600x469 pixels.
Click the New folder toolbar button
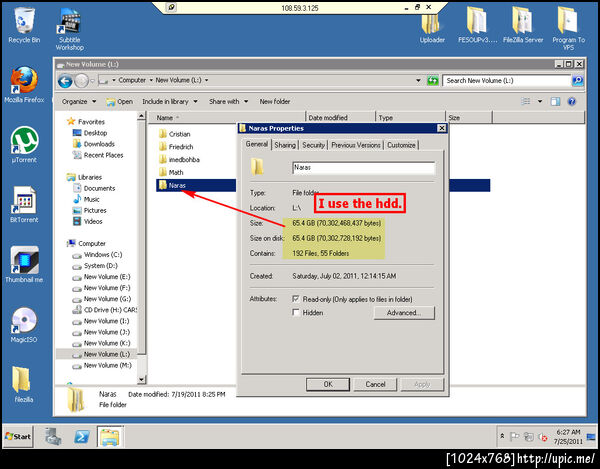point(275,101)
